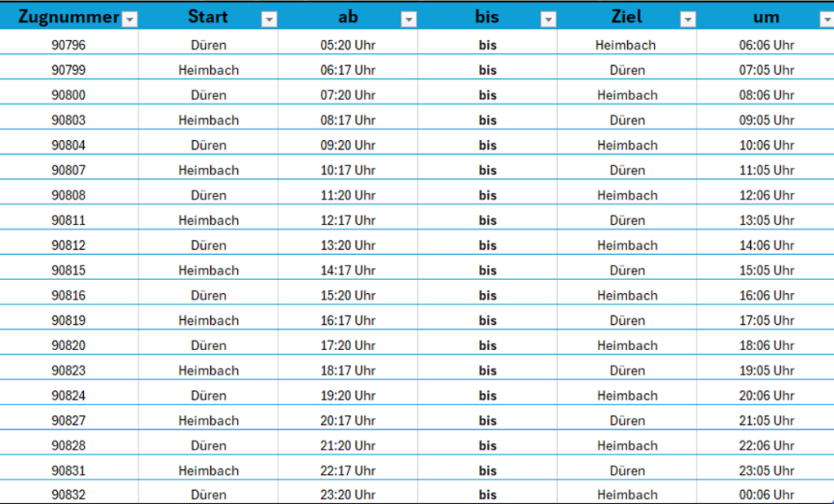This screenshot has width=834, height=504.
Task: Select the bis cell in row 90828
Action: point(487,445)
